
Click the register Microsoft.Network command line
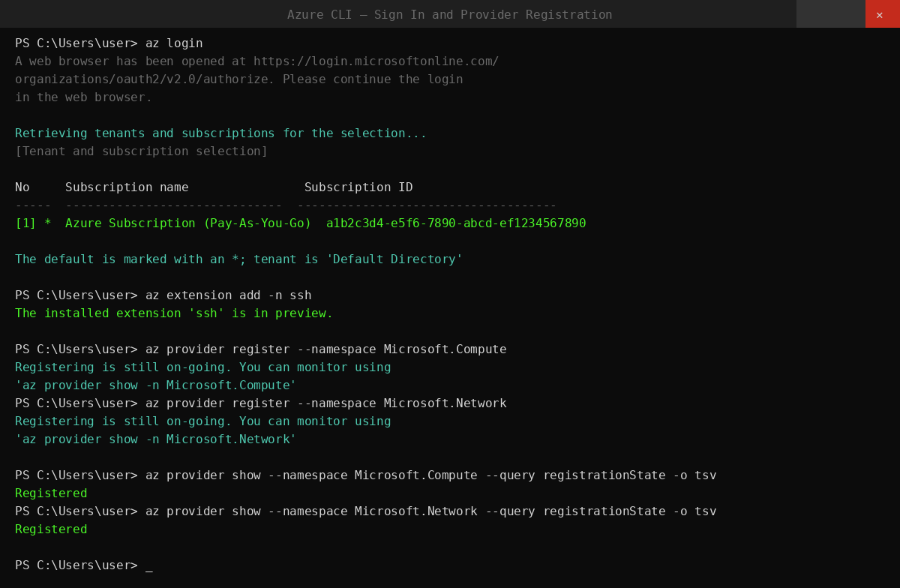coord(325,403)
